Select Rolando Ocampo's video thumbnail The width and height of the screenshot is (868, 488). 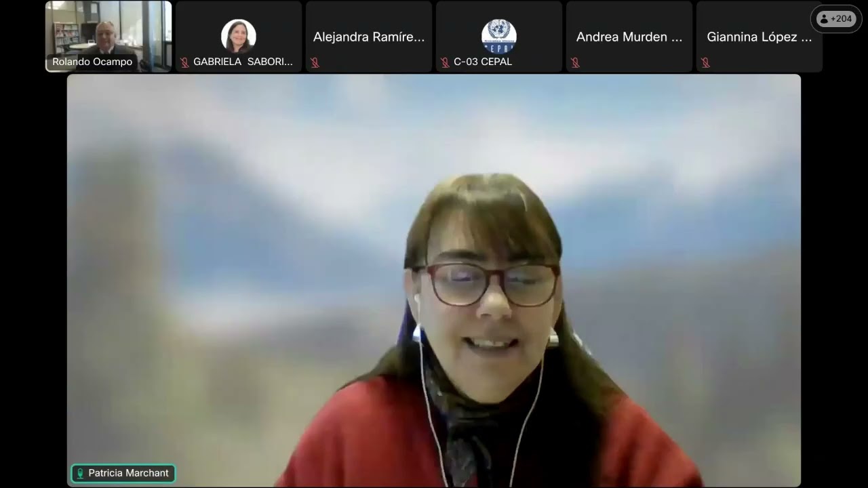108,37
